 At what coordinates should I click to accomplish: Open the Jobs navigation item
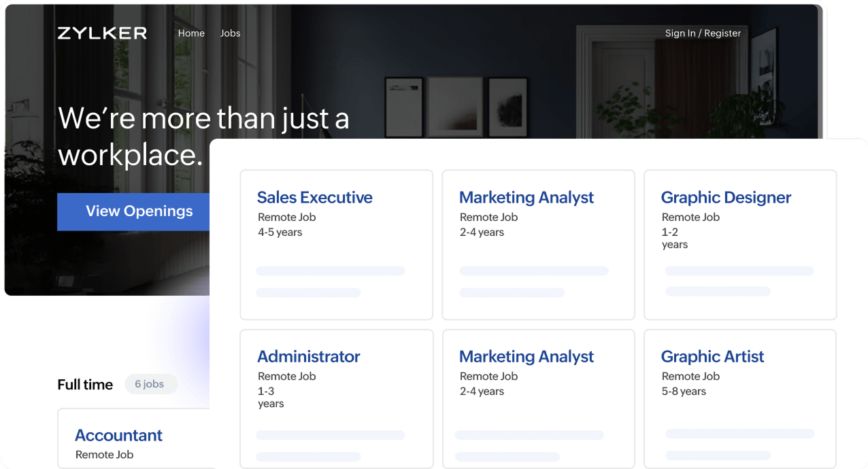(230, 33)
